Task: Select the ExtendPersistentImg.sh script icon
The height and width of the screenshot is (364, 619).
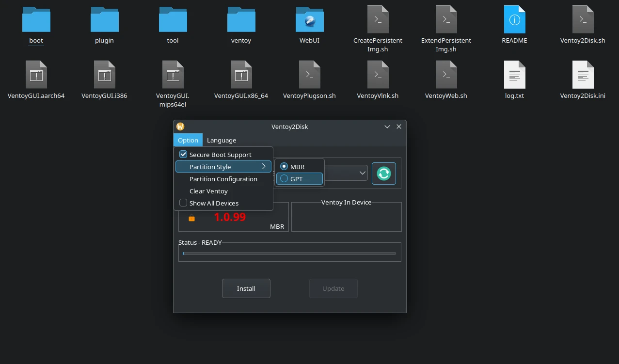Action: tap(446, 19)
